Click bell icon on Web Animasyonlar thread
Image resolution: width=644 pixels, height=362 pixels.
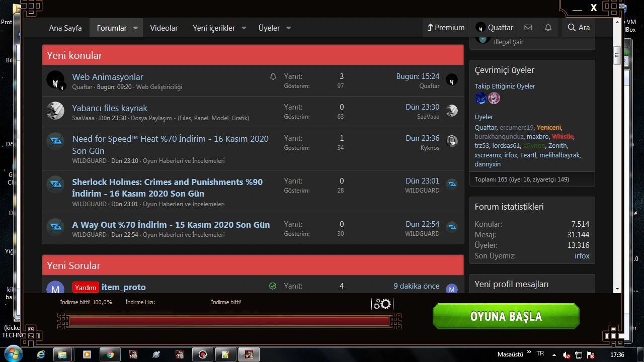coord(273,76)
